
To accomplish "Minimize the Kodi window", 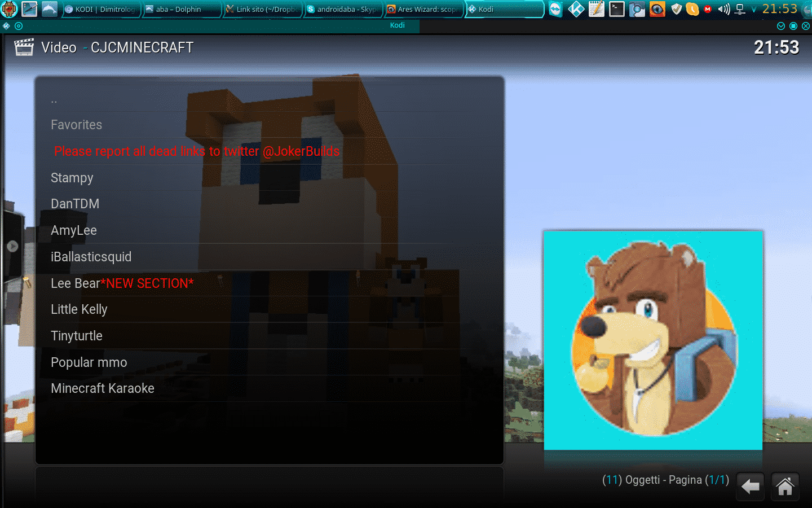I will pyautogui.click(x=781, y=26).
